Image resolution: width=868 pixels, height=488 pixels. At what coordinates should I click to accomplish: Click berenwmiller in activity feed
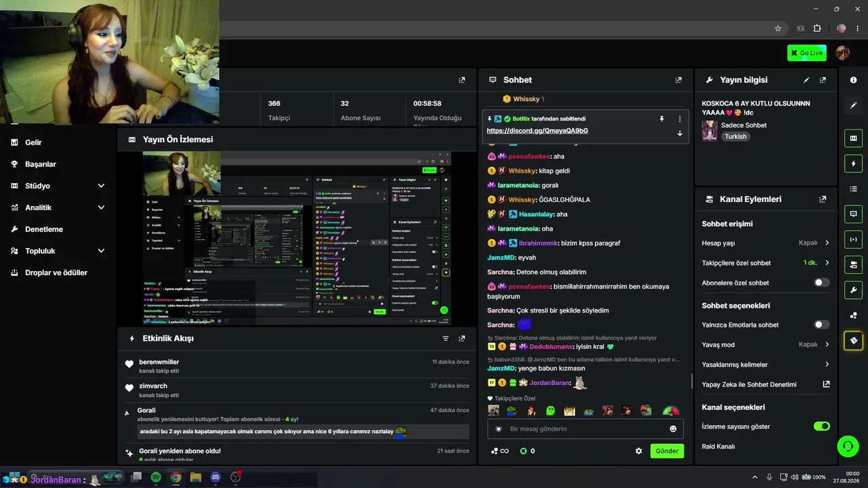159,362
